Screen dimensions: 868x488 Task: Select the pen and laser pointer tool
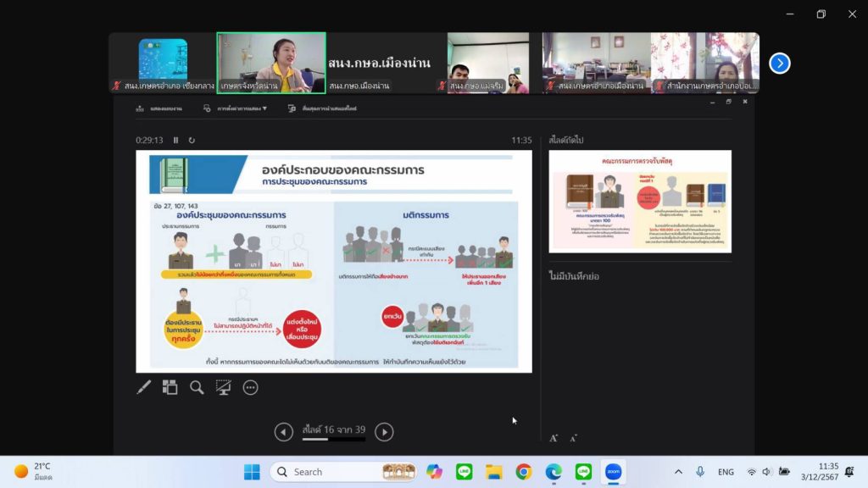(x=144, y=387)
